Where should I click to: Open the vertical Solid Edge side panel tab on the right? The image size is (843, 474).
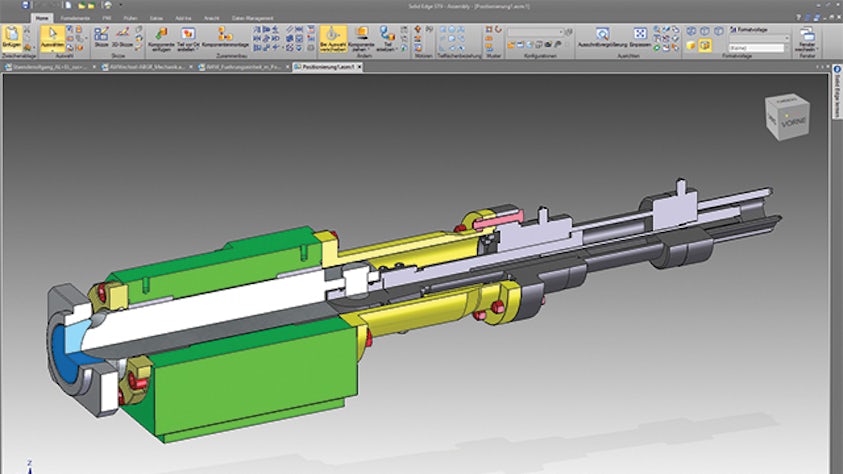pos(837,91)
